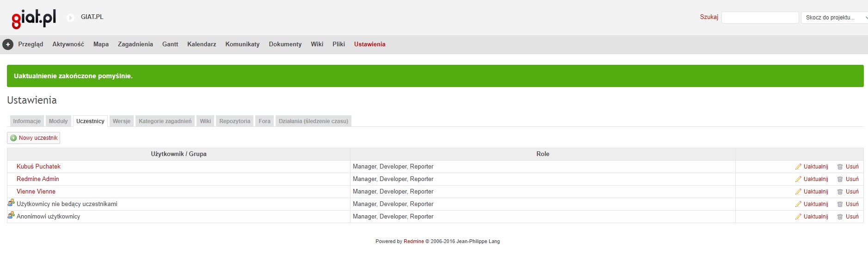
Task: Click the Użytkownik / Grupa column header
Action: click(179, 154)
